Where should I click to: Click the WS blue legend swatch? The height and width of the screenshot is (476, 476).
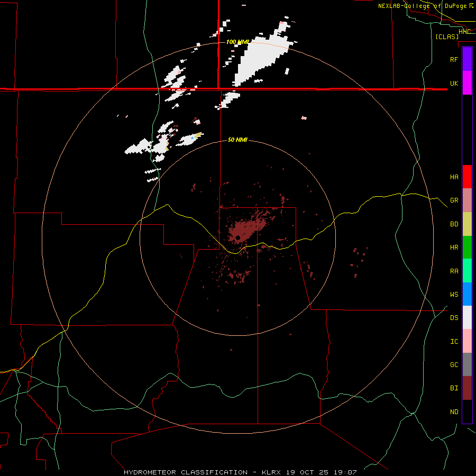pos(467,294)
